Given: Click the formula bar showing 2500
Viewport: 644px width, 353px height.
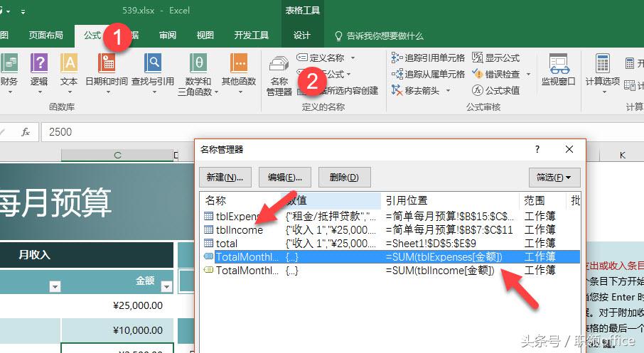Looking at the screenshot, I should [341, 132].
